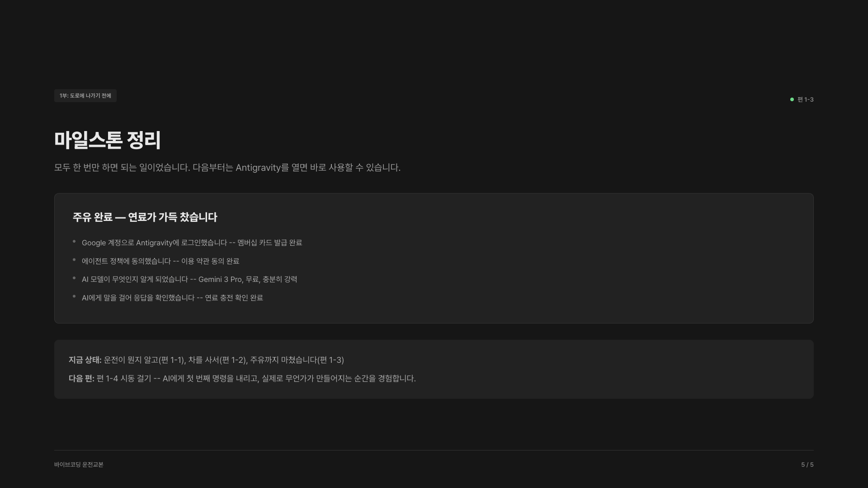Image resolution: width=868 pixels, height=488 pixels.
Task: Select the Google 계정 로그인 bullet text
Action: click(192, 243)
